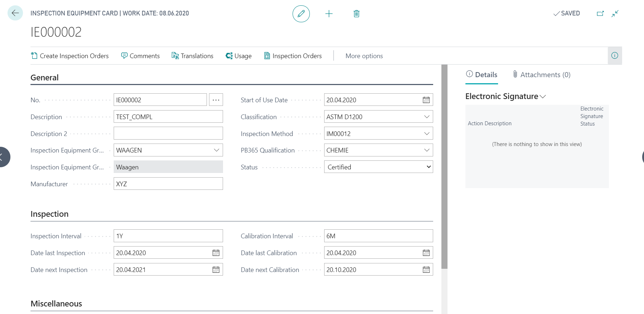Click the collapse page arrows icon
Screen dimensions: 644x314
click(x=615, y=14)
